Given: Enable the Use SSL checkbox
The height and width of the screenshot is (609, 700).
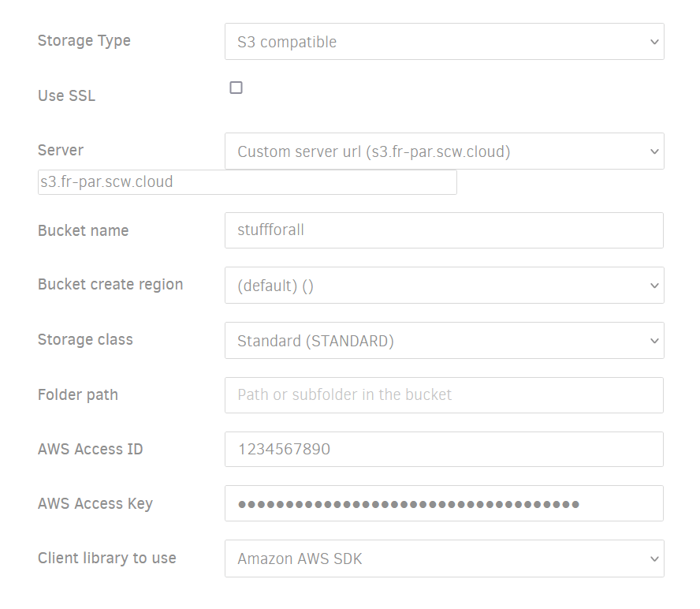Looking at the screenshot, I should 236,88.
